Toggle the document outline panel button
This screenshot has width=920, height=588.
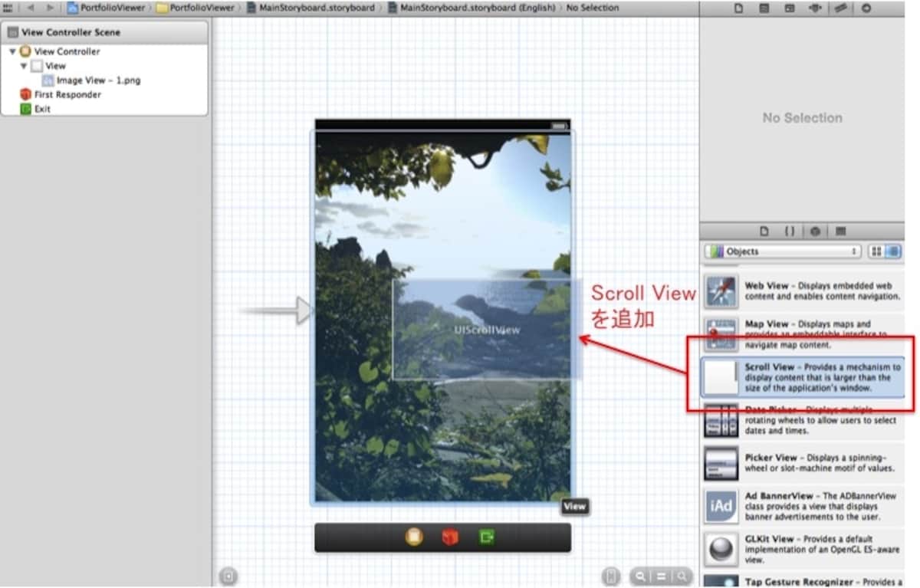[x=228, y=577]
